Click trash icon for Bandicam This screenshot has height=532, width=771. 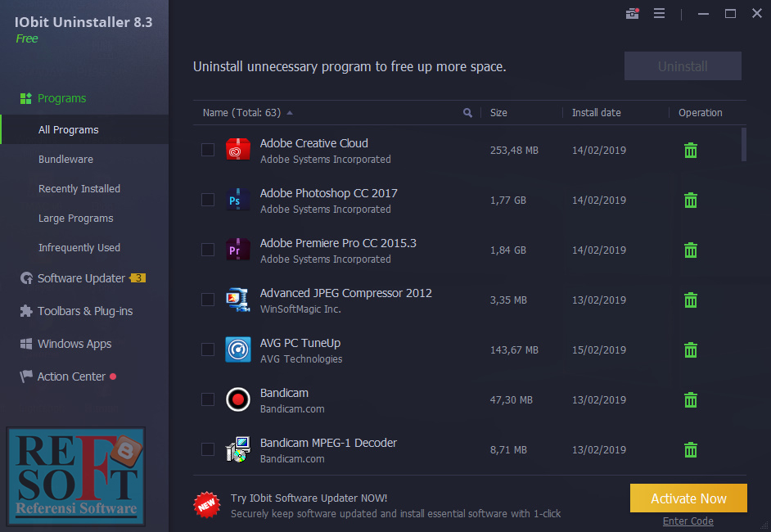pyautogui.click(x=690, y=399)
